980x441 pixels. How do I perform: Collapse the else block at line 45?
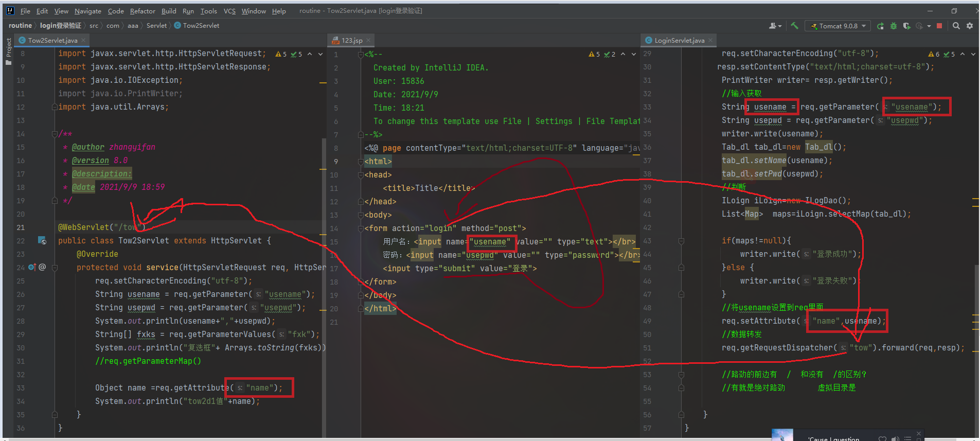681,267
